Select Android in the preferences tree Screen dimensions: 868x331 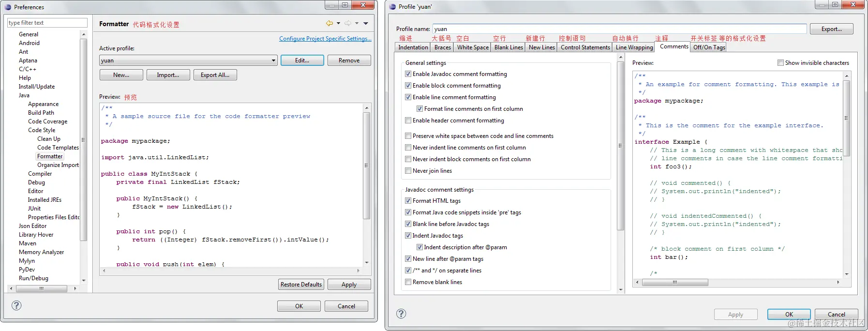coord(29,43)
